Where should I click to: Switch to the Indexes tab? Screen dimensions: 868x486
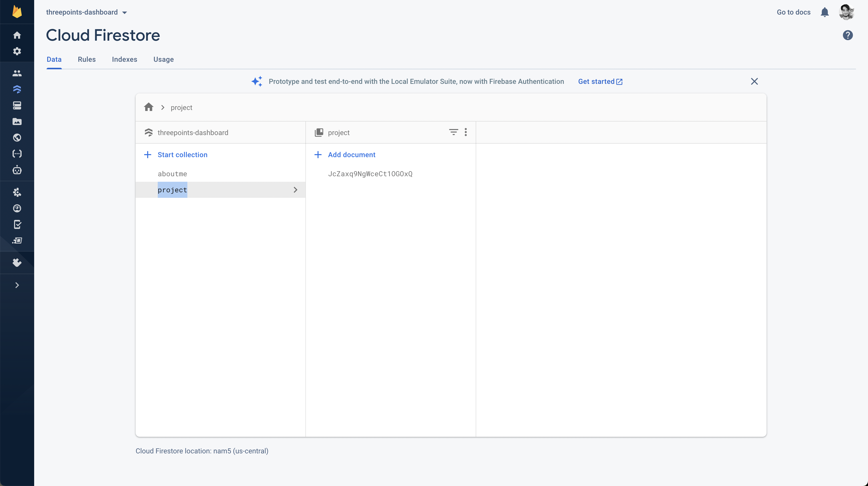[124, 59]
